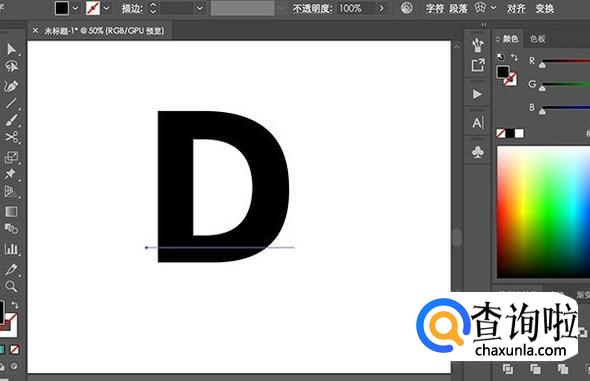
Task: Open the Asset Export panel icon
Action: [x=478, y=65]
